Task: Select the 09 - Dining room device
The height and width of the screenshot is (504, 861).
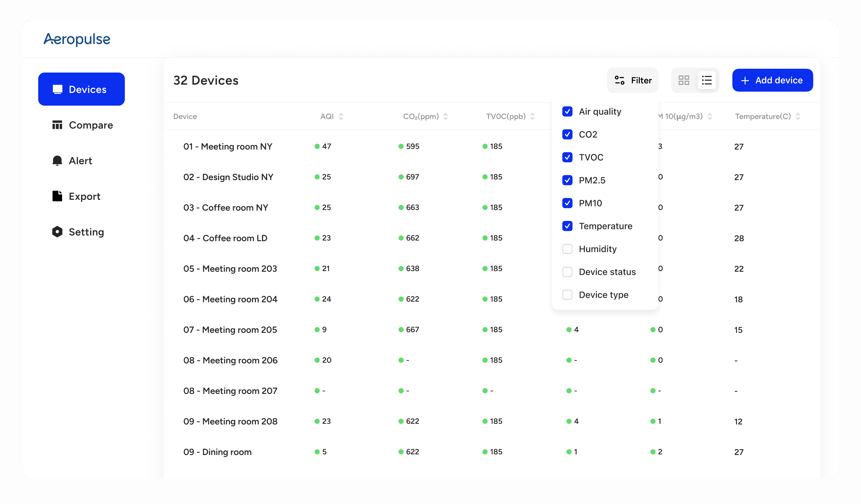Action: 217,452
